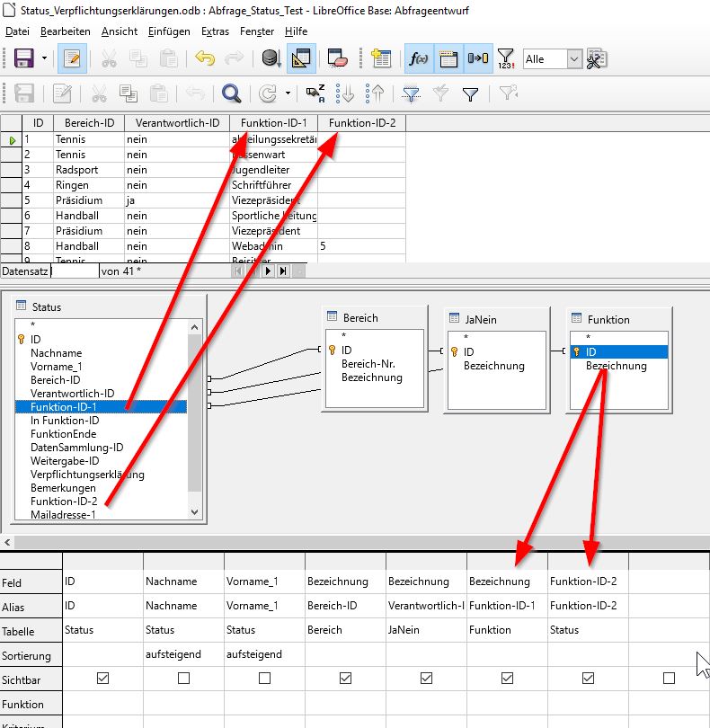Click the Cut icon in top toolbar
Image resolution: width=710 pixels, height=728 pixels.
109,59
